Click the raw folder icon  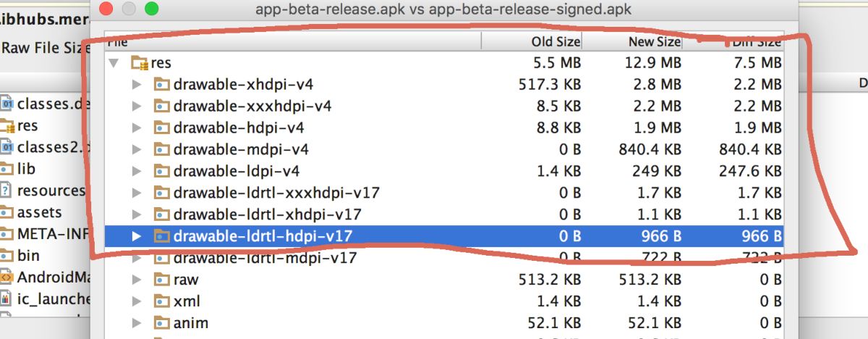pos(161,280)
